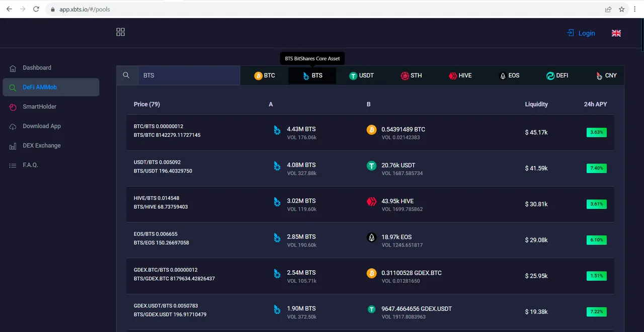Viewport: 644px width, 332px height.
Task: Click the 0.54391489 BTC amount
Action: pos(403,129)
